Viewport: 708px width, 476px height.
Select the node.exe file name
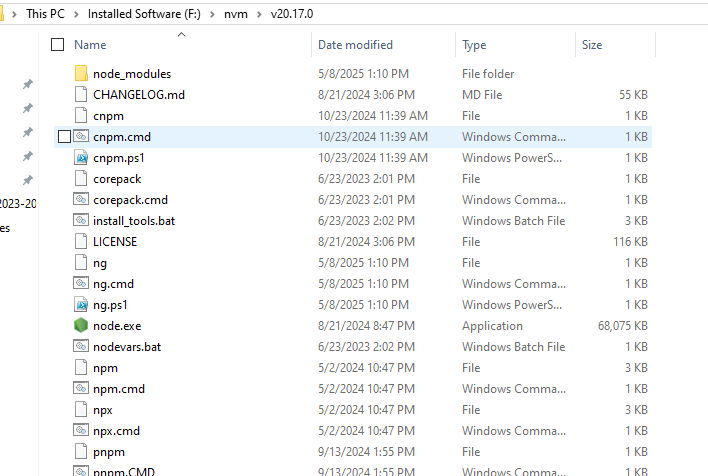[x=117, y=326]
